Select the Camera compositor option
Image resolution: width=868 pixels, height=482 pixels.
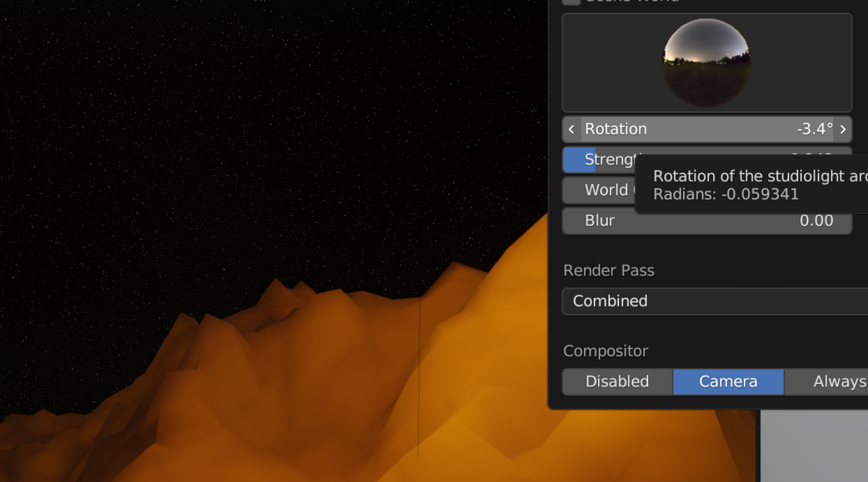tap(728, 382)
